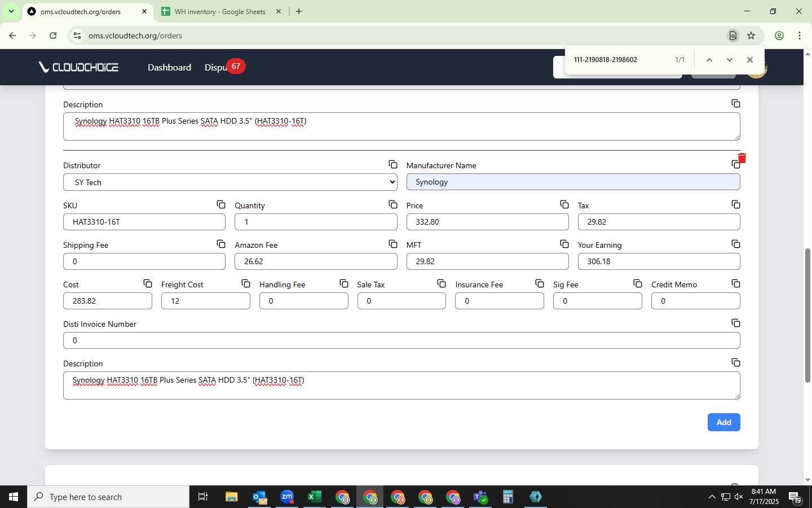Click the SKU field HAT3310-16T
812x508 pixels.
[x=144, y=222]
